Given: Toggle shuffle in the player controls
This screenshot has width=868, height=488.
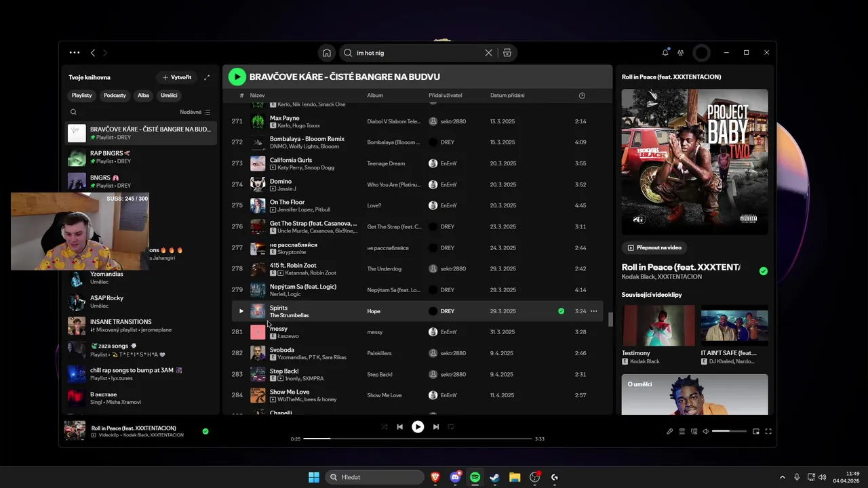Looking at the screenshot, I should (x=384, y=427).
